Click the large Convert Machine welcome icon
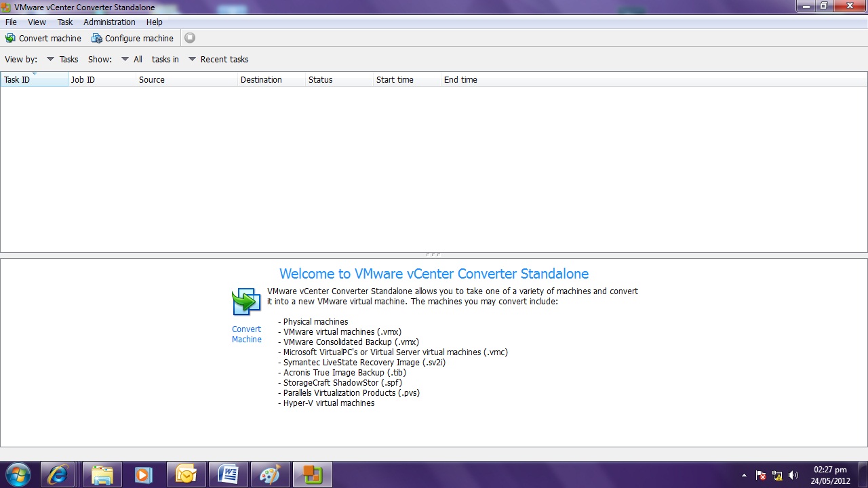This screenshot has height=488, width=868. (246, 302)
